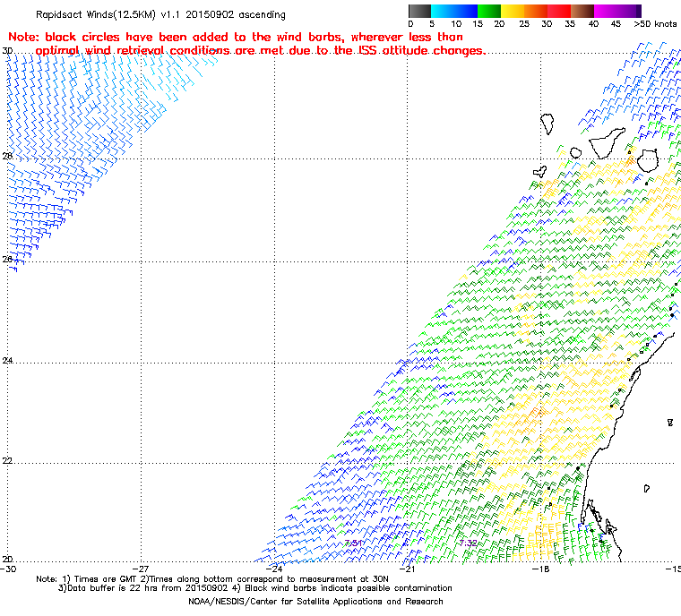Click the '28' latitude label on left axis

[x=6, y=156]
